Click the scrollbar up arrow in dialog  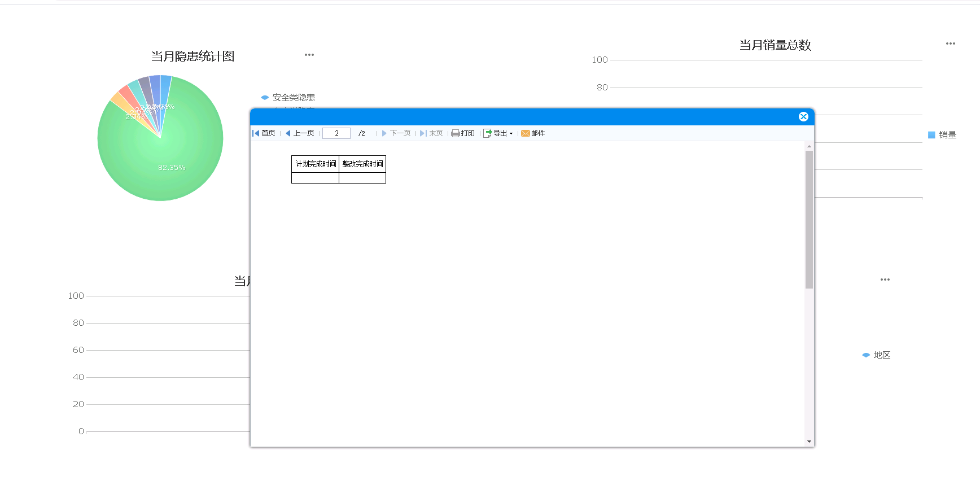point(809,146)
